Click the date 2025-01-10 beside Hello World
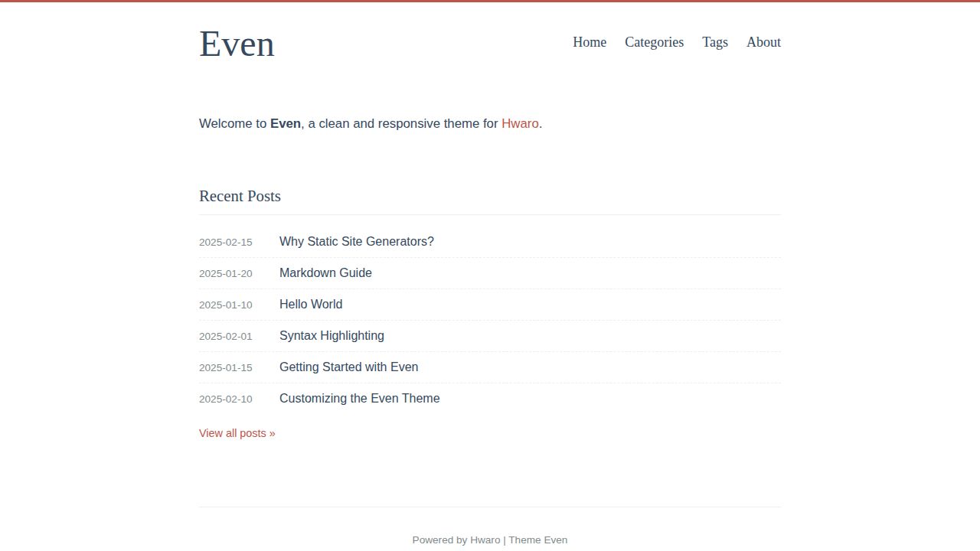This screenshot has width=980, height=551. 226,305
